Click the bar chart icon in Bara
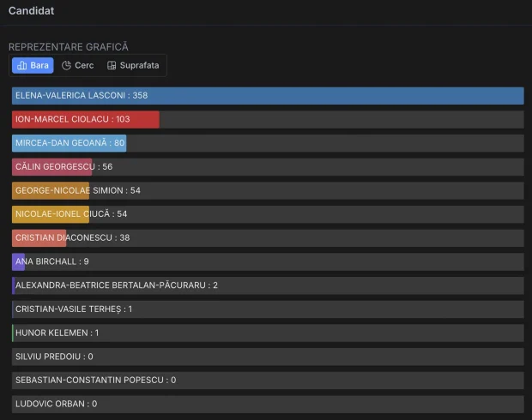 (x=21, y=65)
